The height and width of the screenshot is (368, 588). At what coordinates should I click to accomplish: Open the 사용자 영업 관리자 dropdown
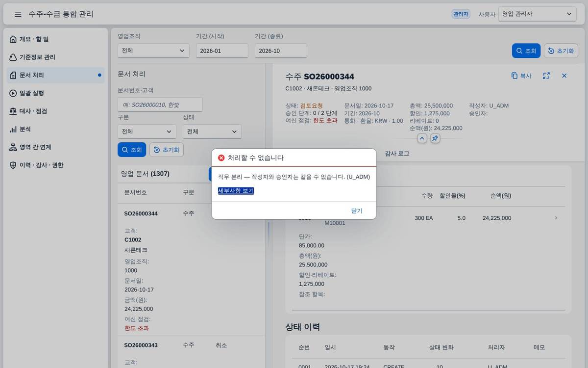coord(537,14)
